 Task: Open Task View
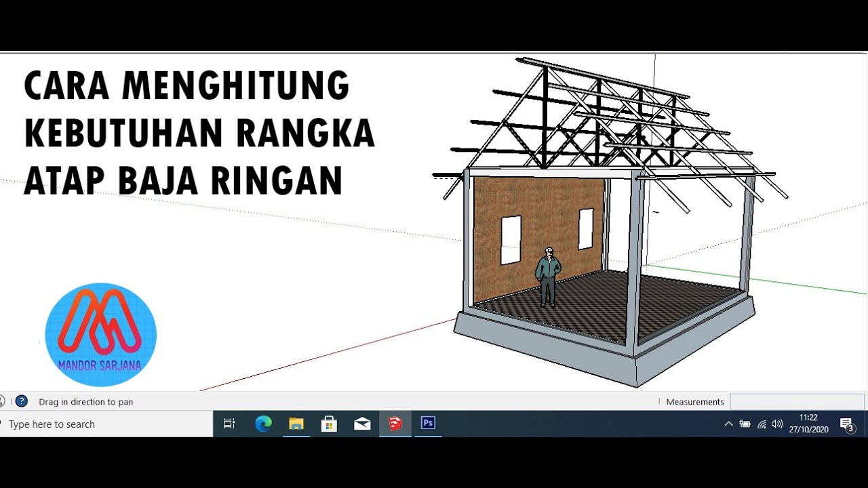tap(229, 424)
